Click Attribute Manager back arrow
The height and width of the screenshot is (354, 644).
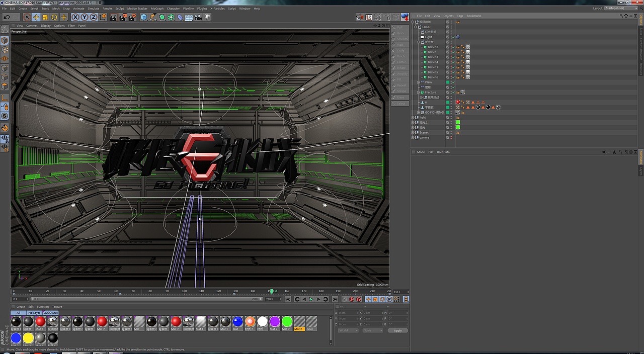pyautogui.click(x=604, y=152)
